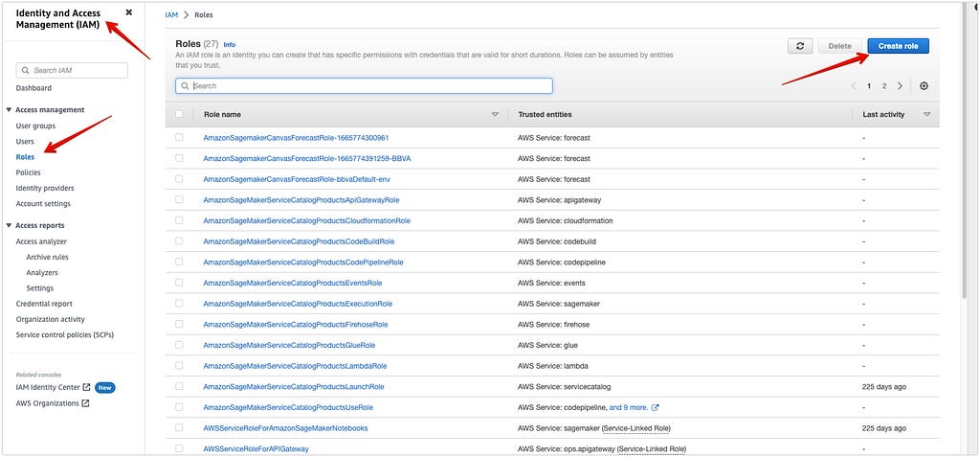Screen dimensions: 980x457
Task: Click the AWS Organizations link
Action: [48, 403]
